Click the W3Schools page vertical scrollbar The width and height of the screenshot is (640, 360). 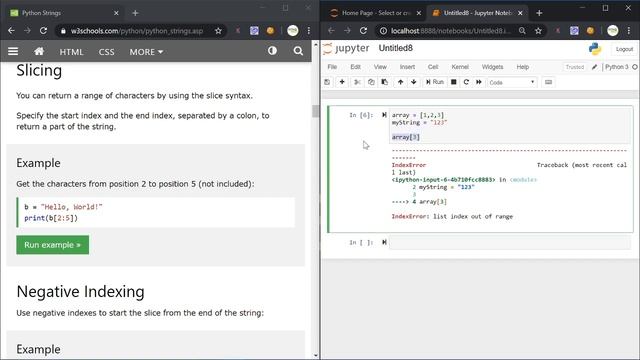click(x=316, y=111)
